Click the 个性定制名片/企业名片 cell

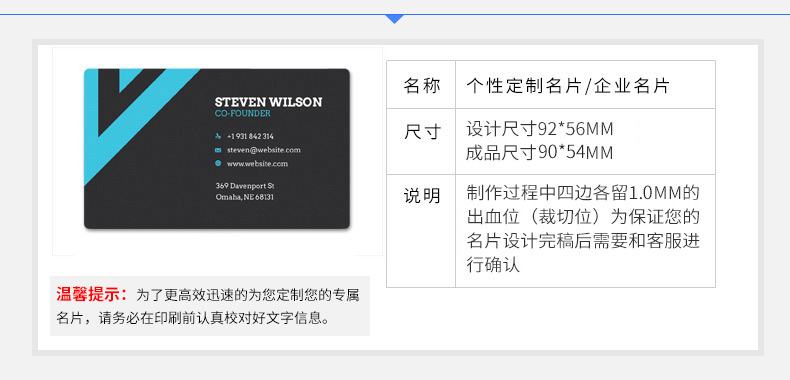pos(585,85)
